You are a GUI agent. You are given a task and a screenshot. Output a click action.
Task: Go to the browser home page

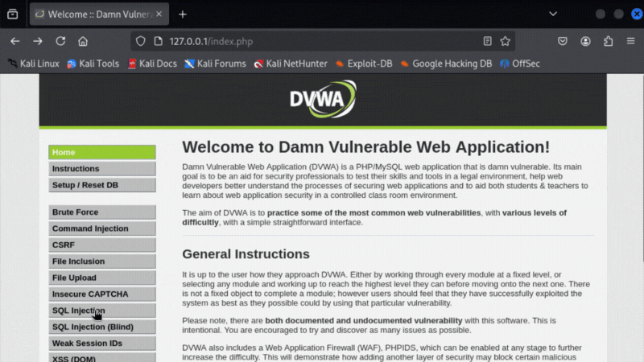(x=83, y=41)
